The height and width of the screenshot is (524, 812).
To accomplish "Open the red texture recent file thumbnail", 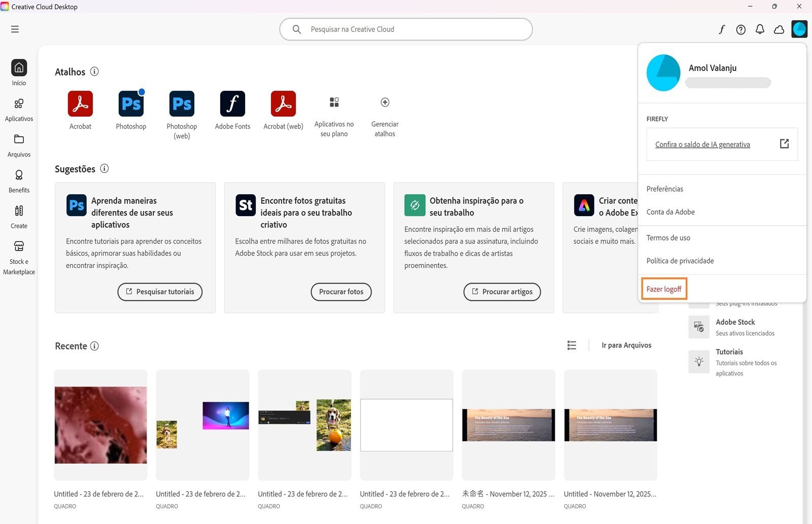I will pos(100,425).
